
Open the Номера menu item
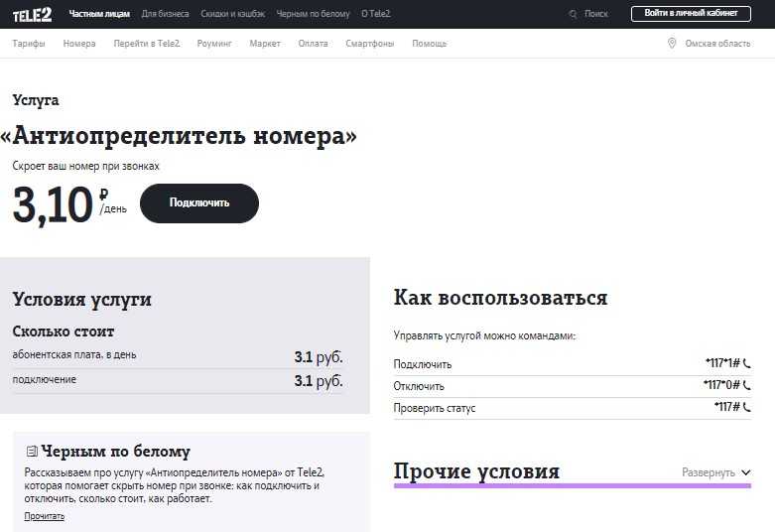pyautogui.click(x=79, y=44)
